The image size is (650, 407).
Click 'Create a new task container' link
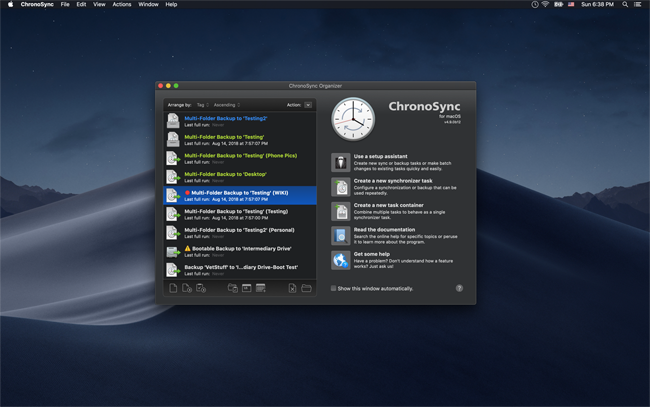point(388,205)
